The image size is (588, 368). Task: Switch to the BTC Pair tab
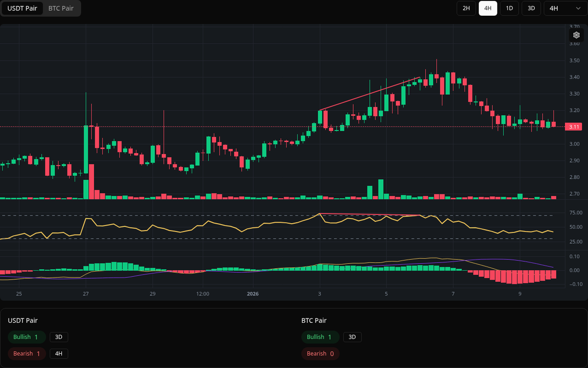click(60, 8)
